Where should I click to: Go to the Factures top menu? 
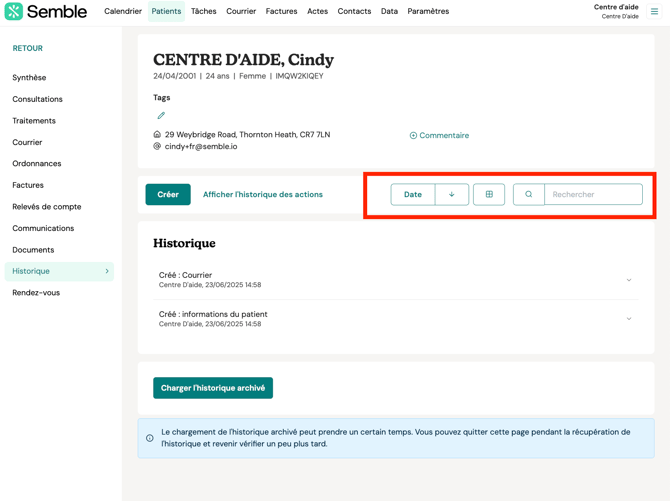coord(281,12)
